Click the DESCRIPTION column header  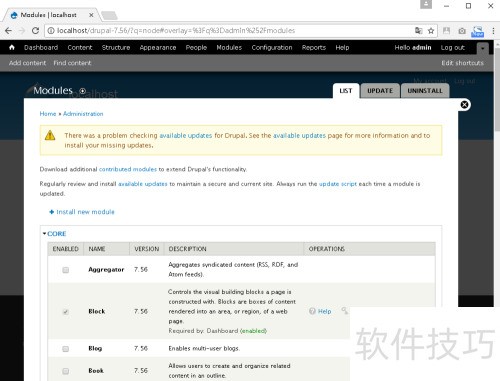point(187,249)
